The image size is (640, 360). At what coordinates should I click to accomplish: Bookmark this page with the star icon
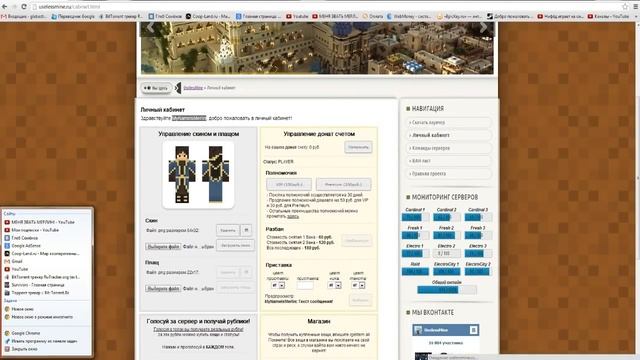point(625,7)
